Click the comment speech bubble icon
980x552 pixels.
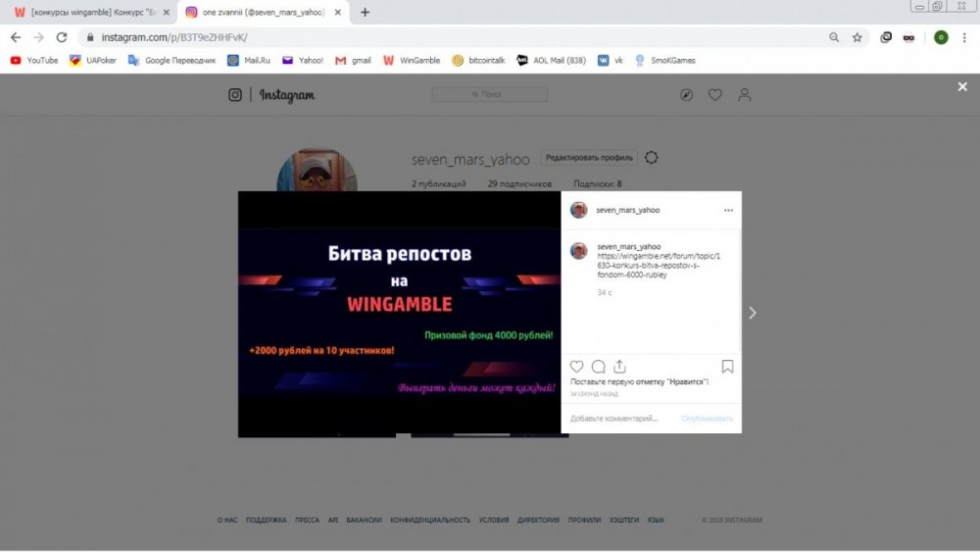coord(599,367)
